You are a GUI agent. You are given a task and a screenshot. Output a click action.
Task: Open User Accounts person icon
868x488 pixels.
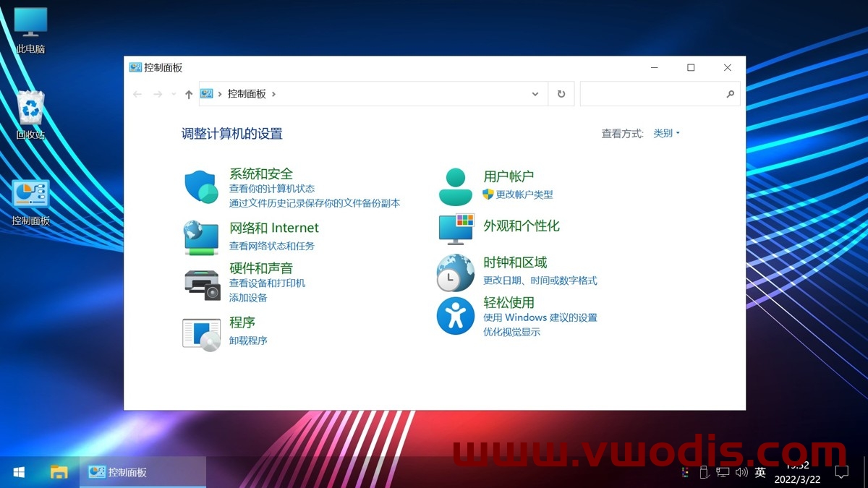coord(455,183)
